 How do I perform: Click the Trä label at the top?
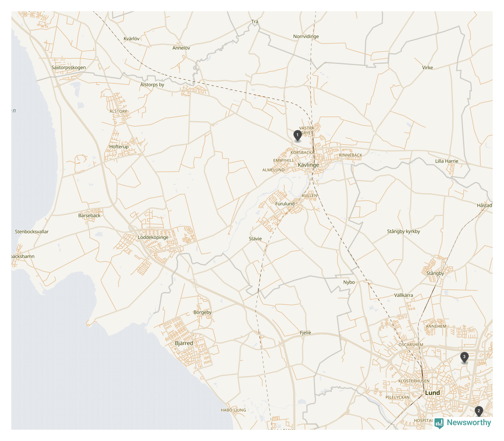pyautogui.click(x=255, y=22)
